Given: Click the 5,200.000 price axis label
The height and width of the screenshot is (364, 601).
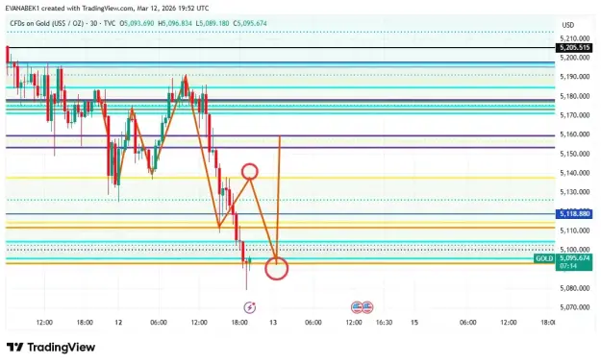Looking at the screenshot, I should pos(574,58).
